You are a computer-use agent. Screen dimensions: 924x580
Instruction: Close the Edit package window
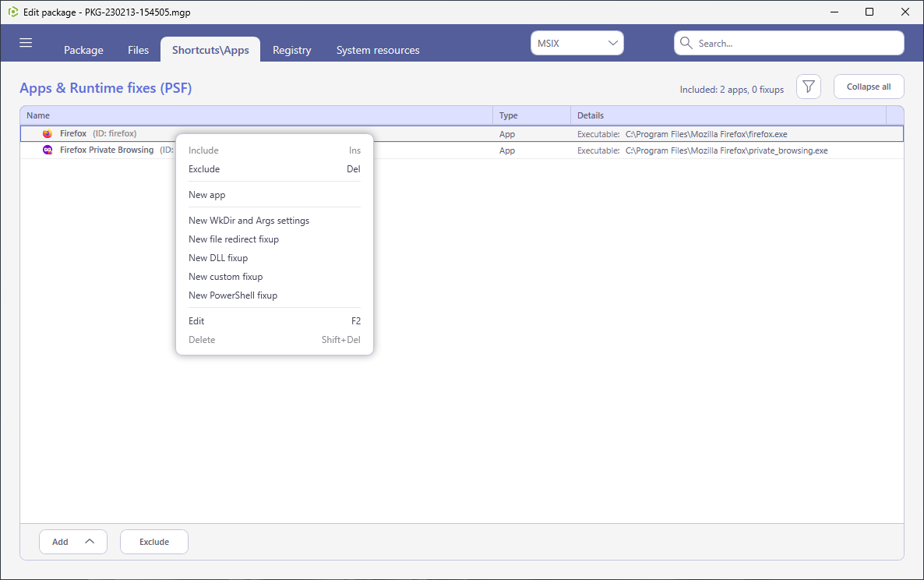905,12
